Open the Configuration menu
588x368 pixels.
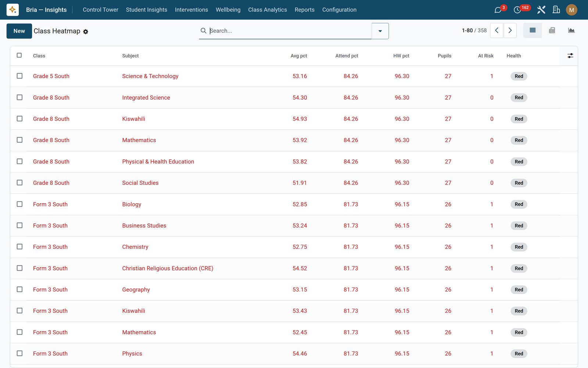[x=339, y=10]
